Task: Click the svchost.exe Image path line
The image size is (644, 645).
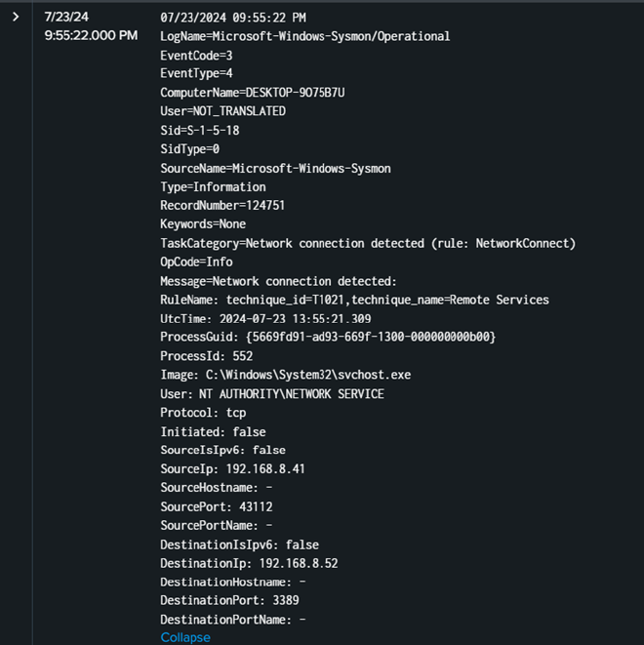Action: coord(285,375)
